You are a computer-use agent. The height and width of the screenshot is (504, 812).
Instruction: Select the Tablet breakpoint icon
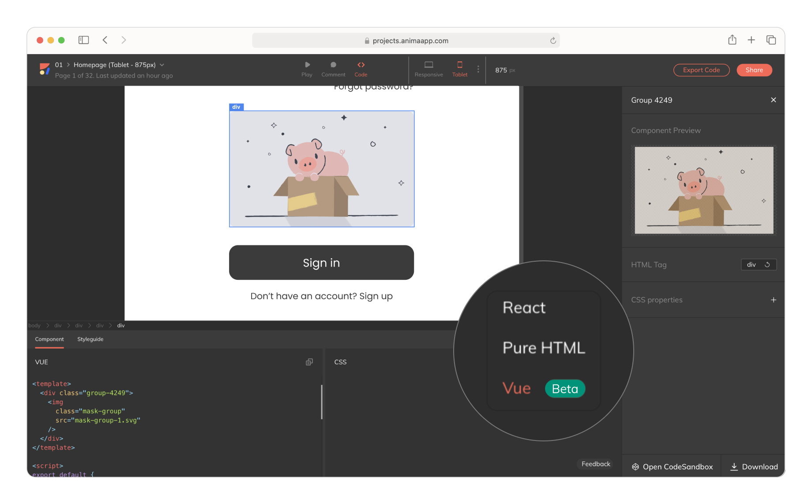[459, 65]
